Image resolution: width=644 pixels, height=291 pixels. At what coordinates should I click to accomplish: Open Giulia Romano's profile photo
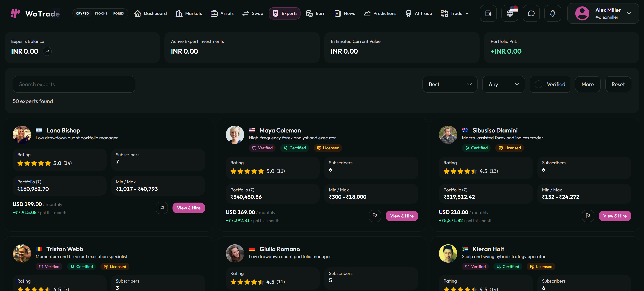click(x=235, y=253)
